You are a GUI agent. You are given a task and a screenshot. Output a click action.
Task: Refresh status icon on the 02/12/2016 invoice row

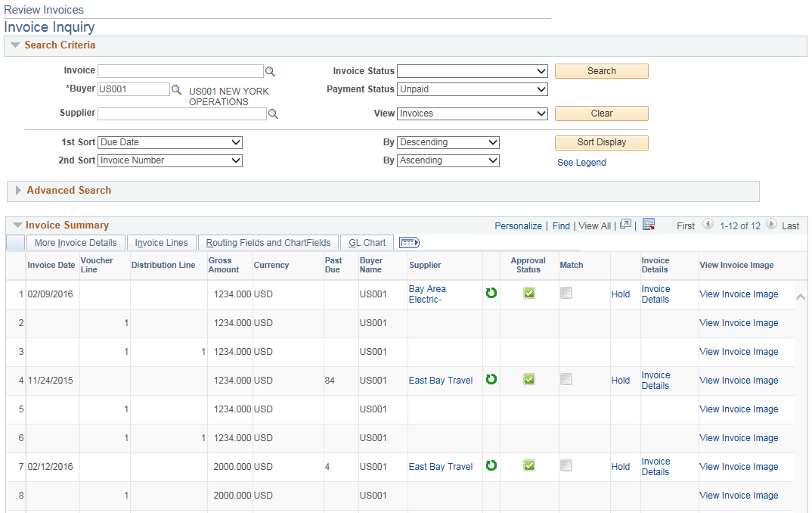(491, 465)
